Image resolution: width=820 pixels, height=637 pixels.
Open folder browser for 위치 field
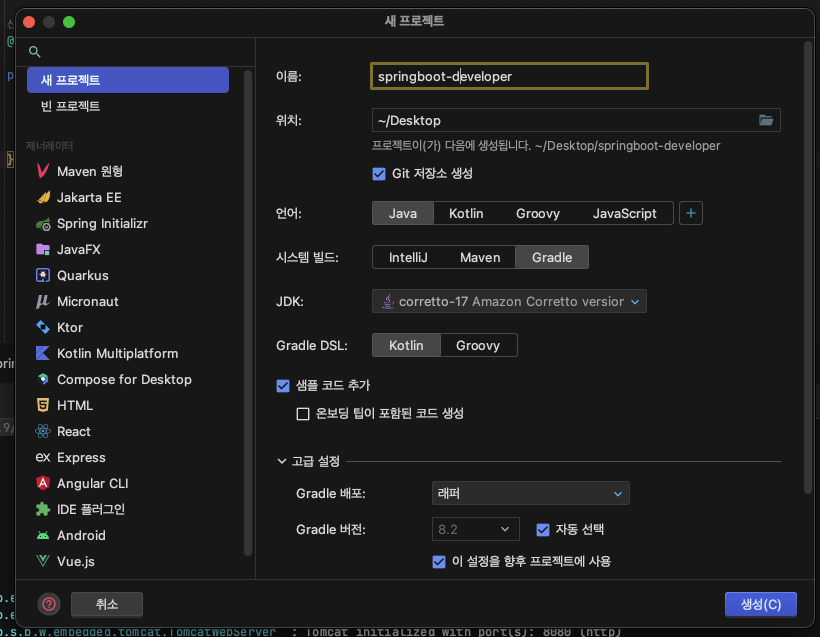click(766, 120)
